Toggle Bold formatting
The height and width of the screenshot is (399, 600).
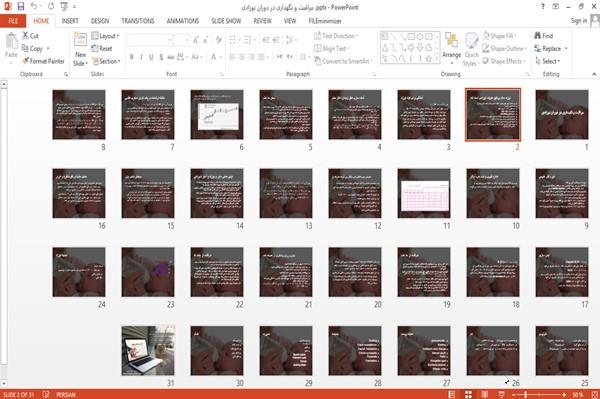[x=132, y=57]
